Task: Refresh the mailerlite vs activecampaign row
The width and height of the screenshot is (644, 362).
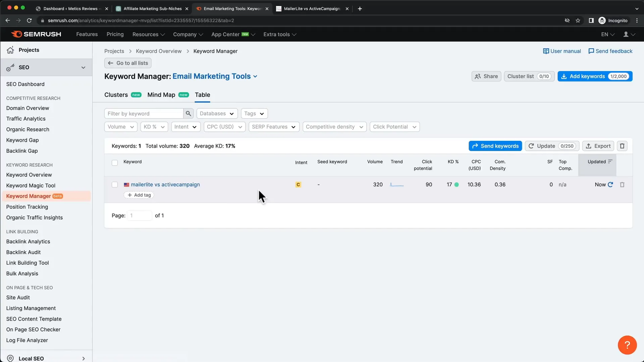Action: click(x=610, y=185)
